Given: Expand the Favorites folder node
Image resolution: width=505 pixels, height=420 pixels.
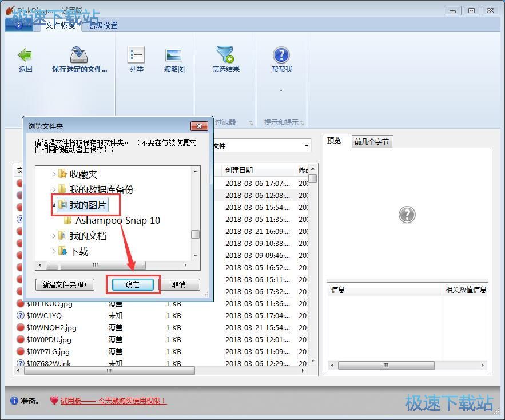Looking at the screenshot, I should coord(54,175).
